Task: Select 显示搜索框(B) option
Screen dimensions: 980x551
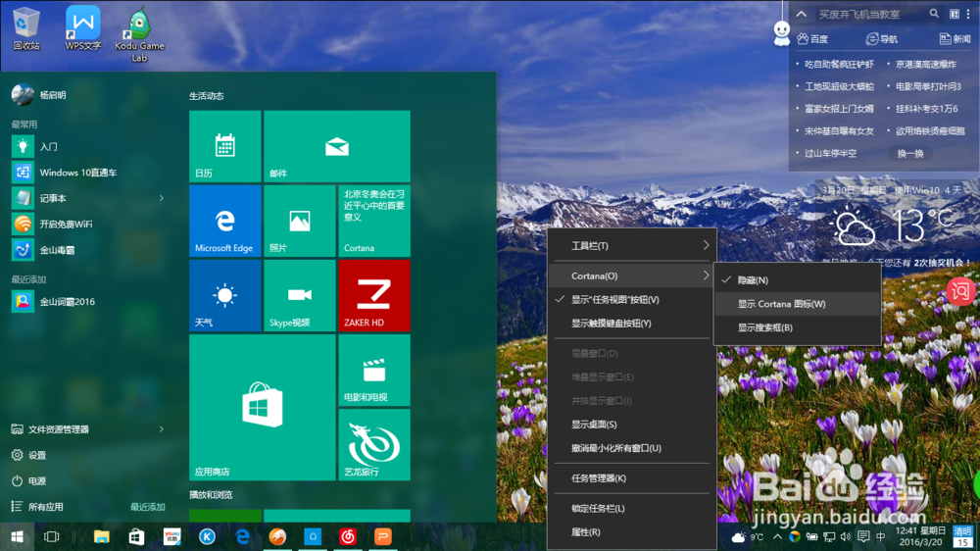Action: click(x=798, y=327)
